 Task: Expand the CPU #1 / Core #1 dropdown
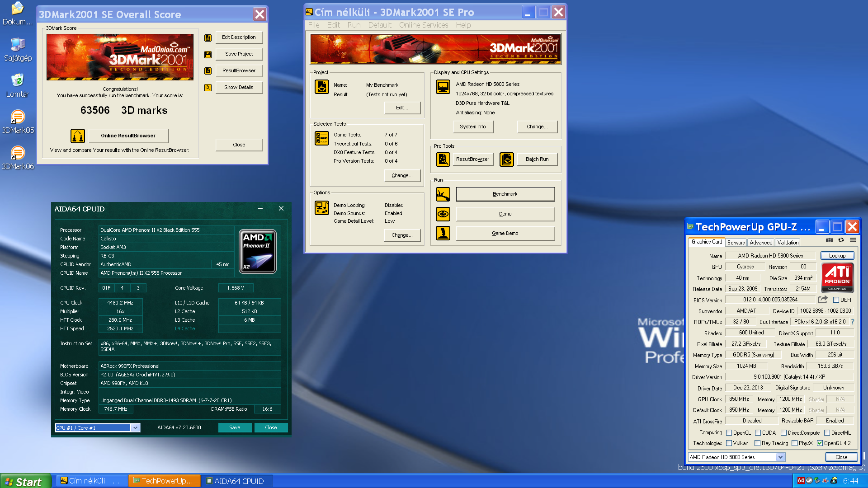(135, 428)
